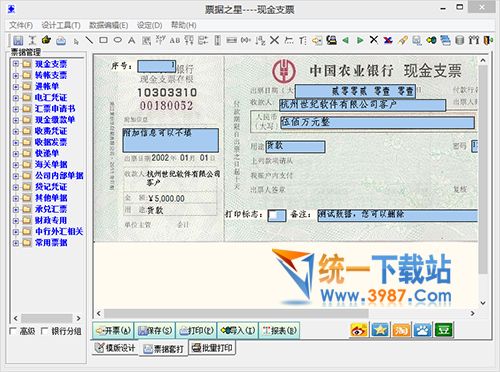
Task: Click the cheque area horizontal scrollbar thumb
Action: [x=236, y=313]
